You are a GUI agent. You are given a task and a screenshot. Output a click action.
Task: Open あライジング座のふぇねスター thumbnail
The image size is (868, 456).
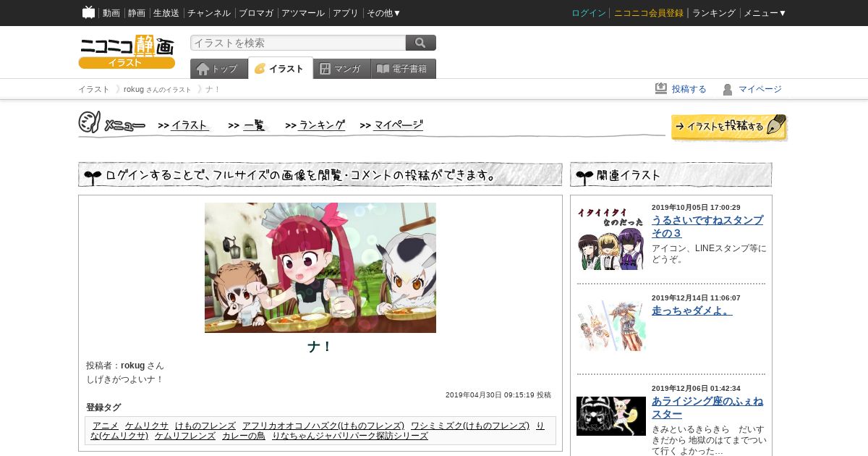tap(611, 416)
